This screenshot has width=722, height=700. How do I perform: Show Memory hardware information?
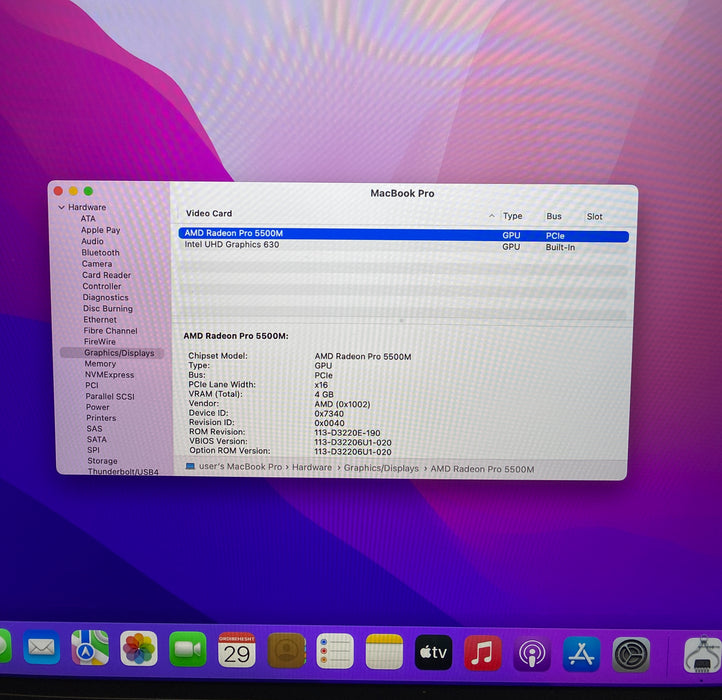(100, 364)
